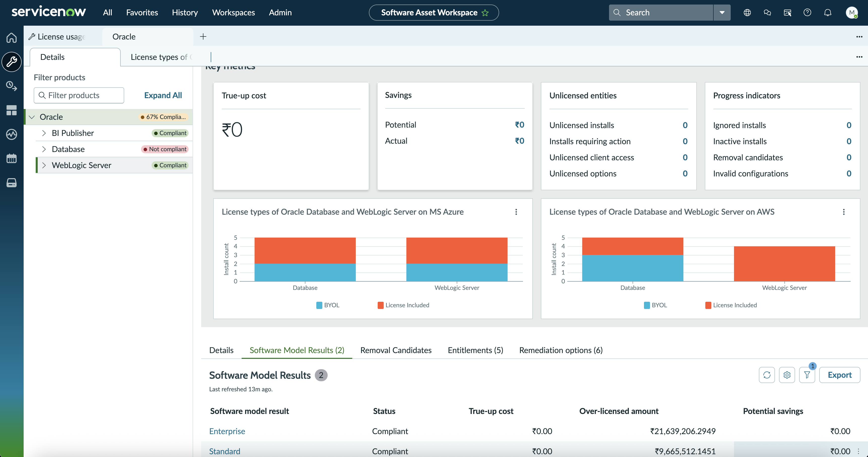Open the hardware drive icon in the sidebar
Image resolution: width=868 pixels, height=457 pixels.
pos(12,183)
